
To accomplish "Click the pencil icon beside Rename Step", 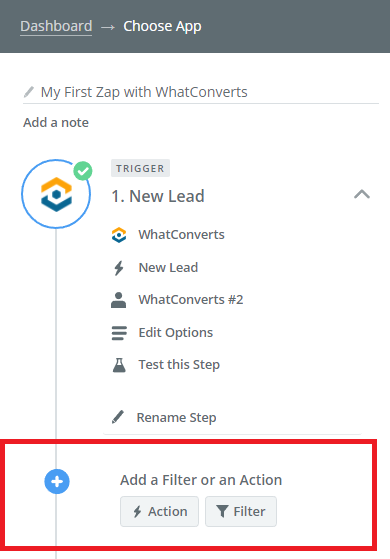I will 118,417.
